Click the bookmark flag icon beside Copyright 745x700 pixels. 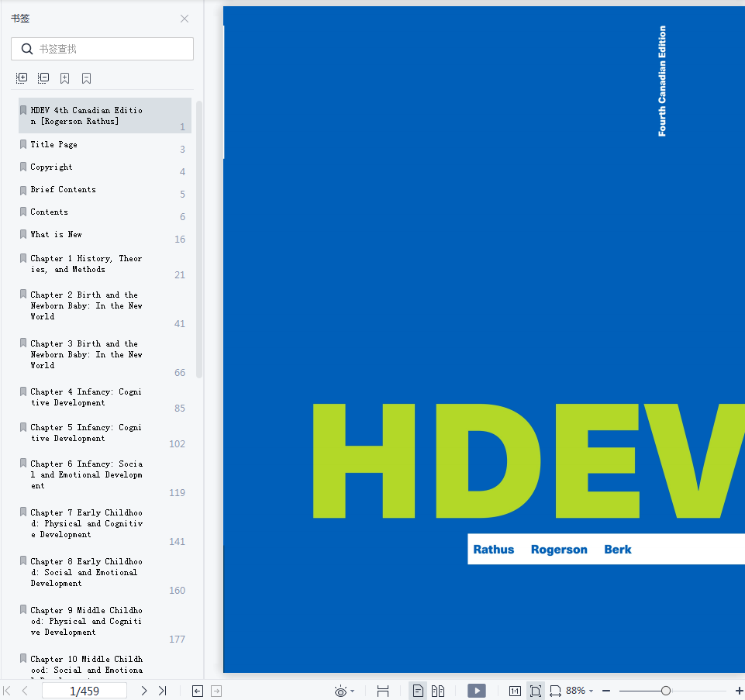click(x=22, y=167)
